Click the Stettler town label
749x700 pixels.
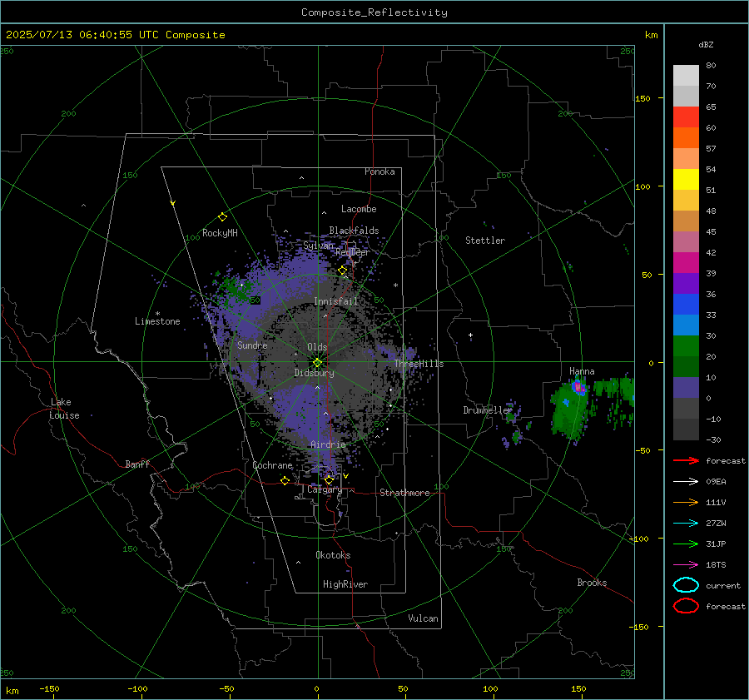[485, 241]
